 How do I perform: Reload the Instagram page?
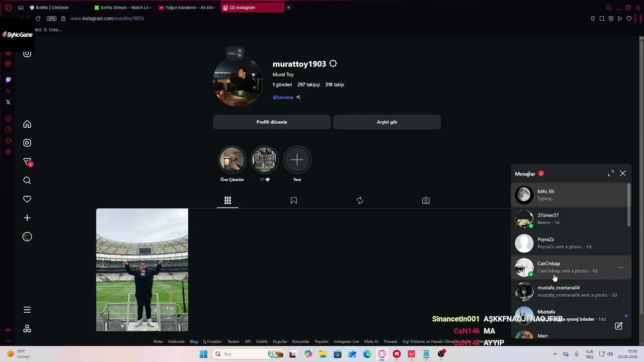(38, 19)
